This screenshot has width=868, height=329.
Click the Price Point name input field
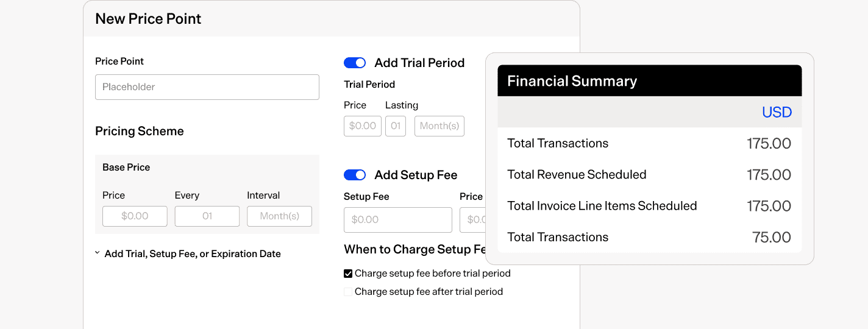click(207, 87)
